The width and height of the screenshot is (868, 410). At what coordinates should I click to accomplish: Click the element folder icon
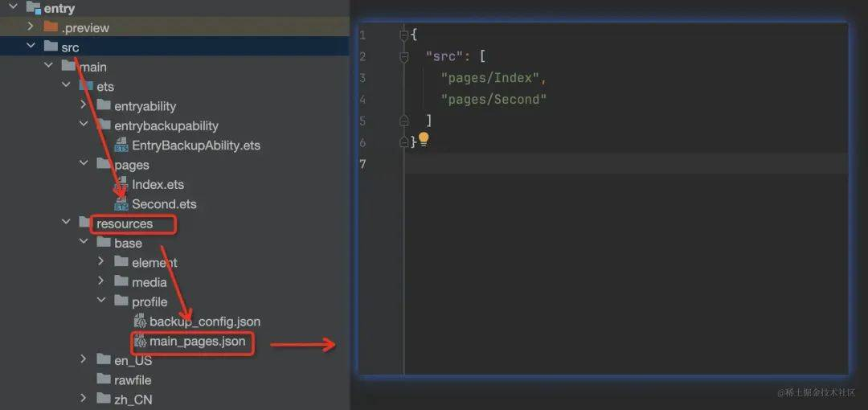pyautogui.click(x=121, y=261)
